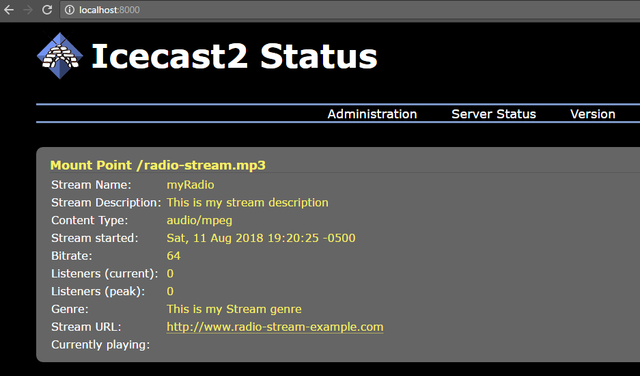Click the myRadio stream name value
Screen dimensions: 640x376
(190, 185)
